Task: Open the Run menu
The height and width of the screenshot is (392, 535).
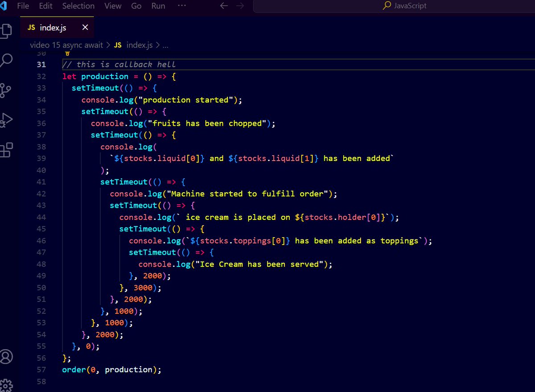Action: point(158,6)
